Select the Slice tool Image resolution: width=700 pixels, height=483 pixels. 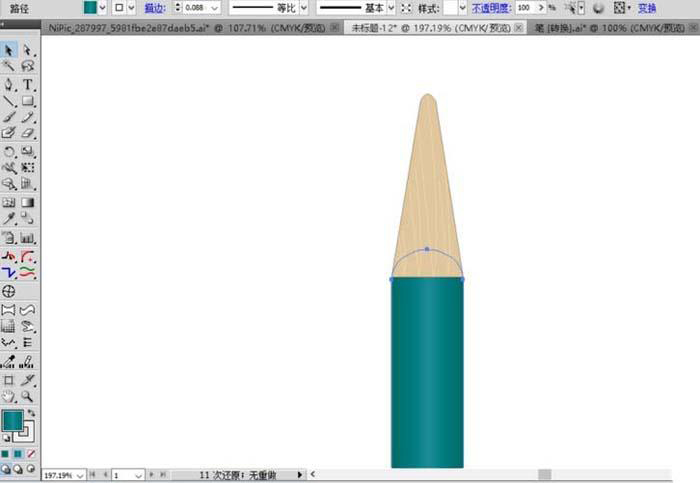[28, 380]
